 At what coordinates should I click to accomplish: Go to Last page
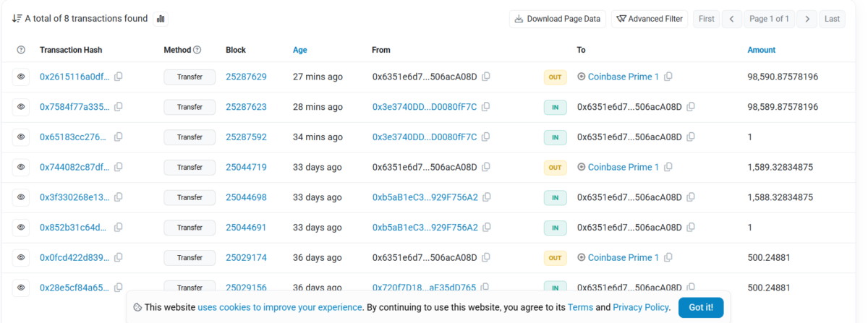tap(832, 19)
